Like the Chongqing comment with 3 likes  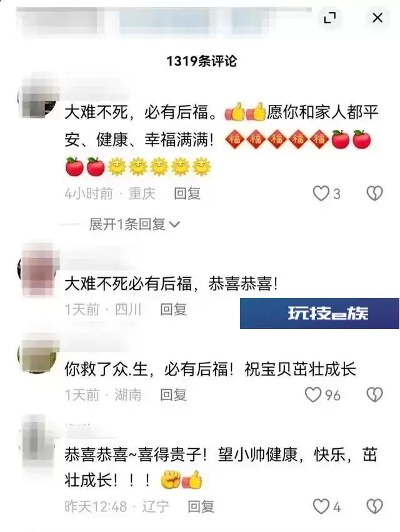[321, 194]
